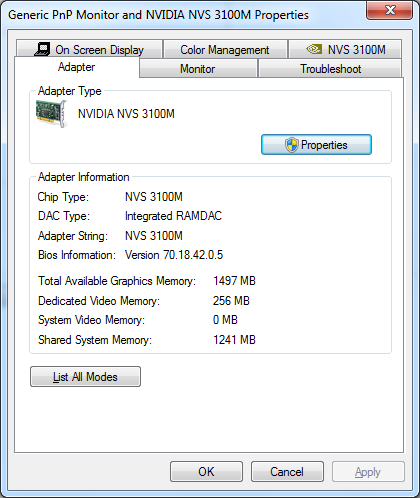Image resolution: width=420 pixels, height=498 pixels.
Task: Click the Chip Type label
Action: pos(63,197)
